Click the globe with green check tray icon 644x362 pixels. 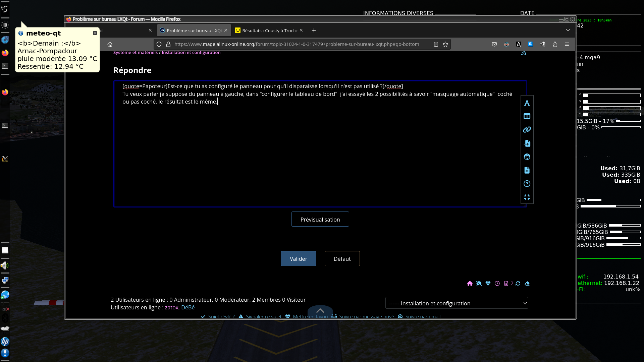5,295
